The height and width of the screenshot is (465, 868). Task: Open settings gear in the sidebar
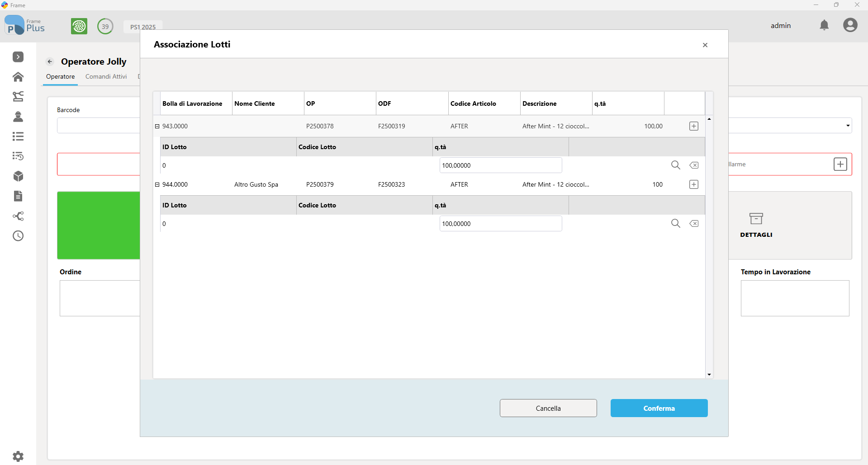pos(18,456)
